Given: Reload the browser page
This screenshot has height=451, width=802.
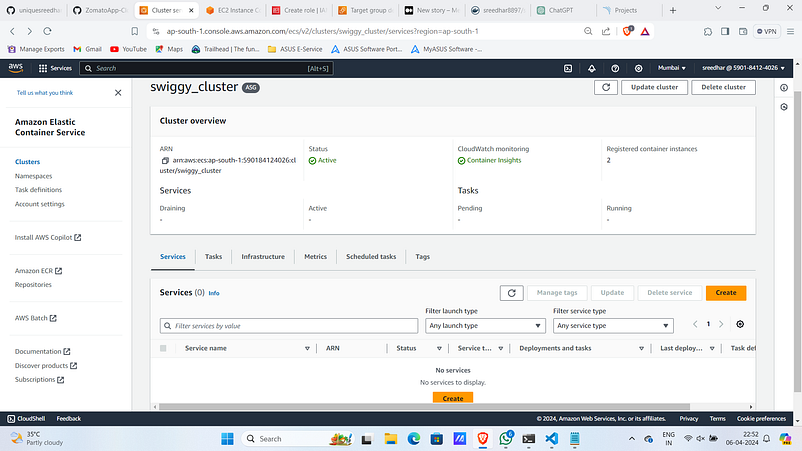Looking at the screenshot, I should (x=47, y=31).
